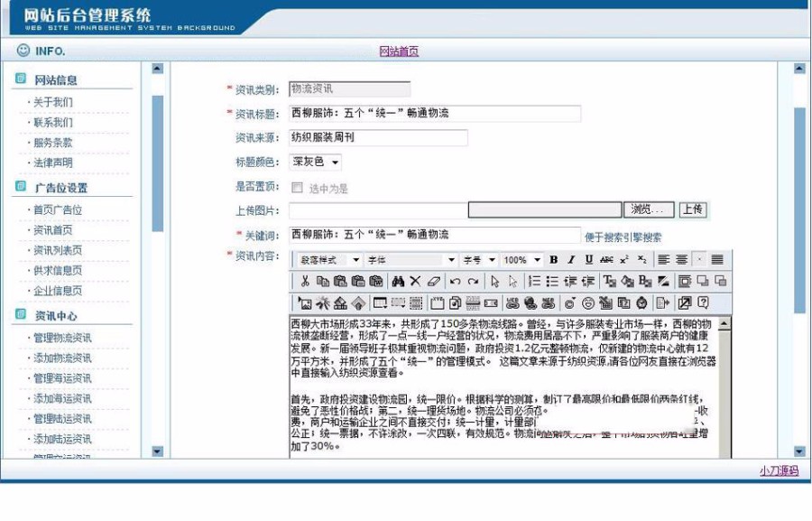Open 服务条款 sidebar link
Image resolution: width=812 pixels, height=521 pixels.
click(53, 143)
